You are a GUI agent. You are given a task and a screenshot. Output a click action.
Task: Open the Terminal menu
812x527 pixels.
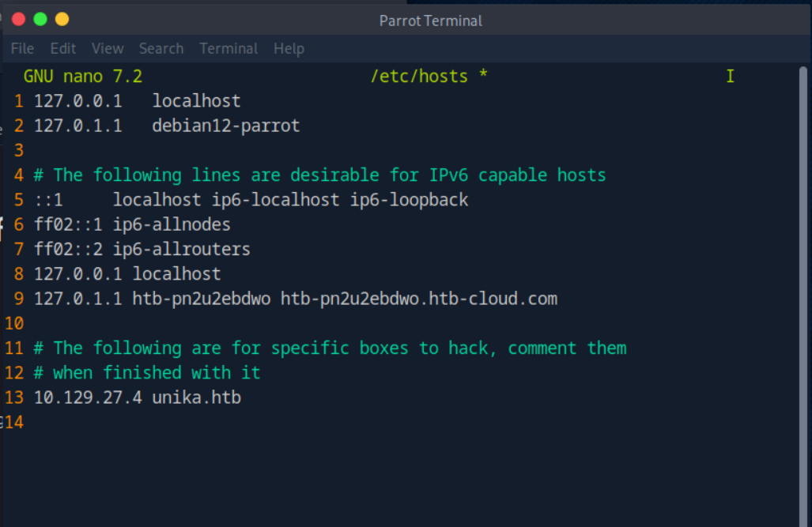tap(228, 48)
